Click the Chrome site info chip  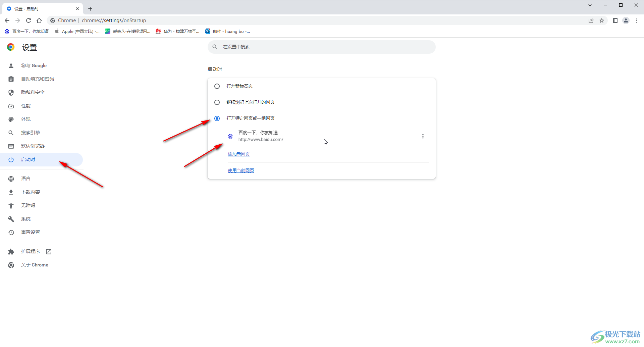pyautogui.click(x=63, y=20)
